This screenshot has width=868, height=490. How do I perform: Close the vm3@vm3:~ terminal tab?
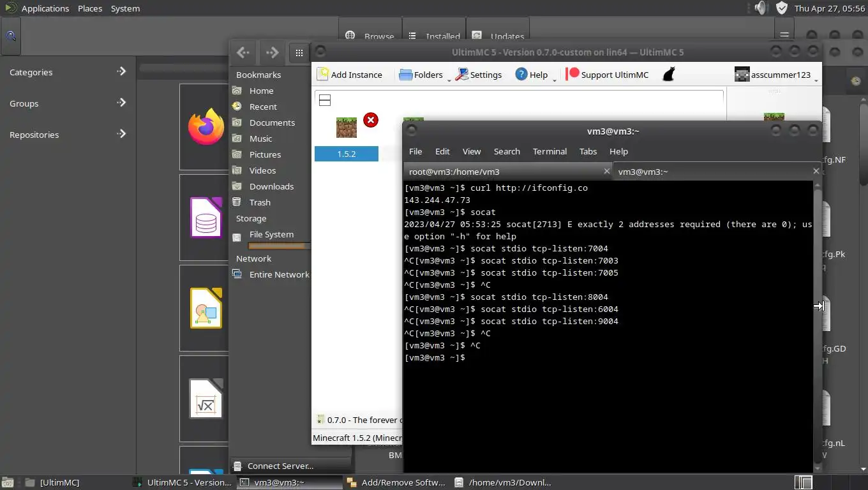816,171
